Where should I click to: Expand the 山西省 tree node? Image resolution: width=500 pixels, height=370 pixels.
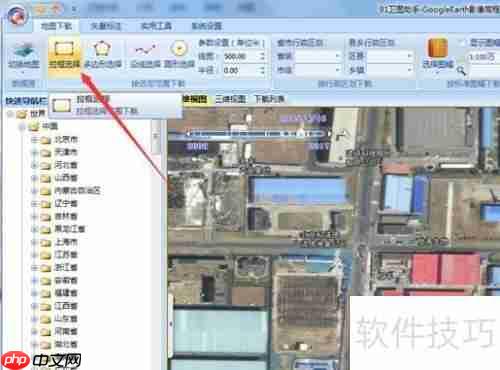(x=34, y=178)
